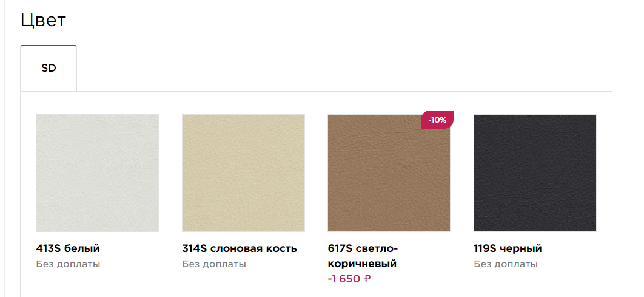Click the 'Цвет' section heading

[x=44, y=20]
